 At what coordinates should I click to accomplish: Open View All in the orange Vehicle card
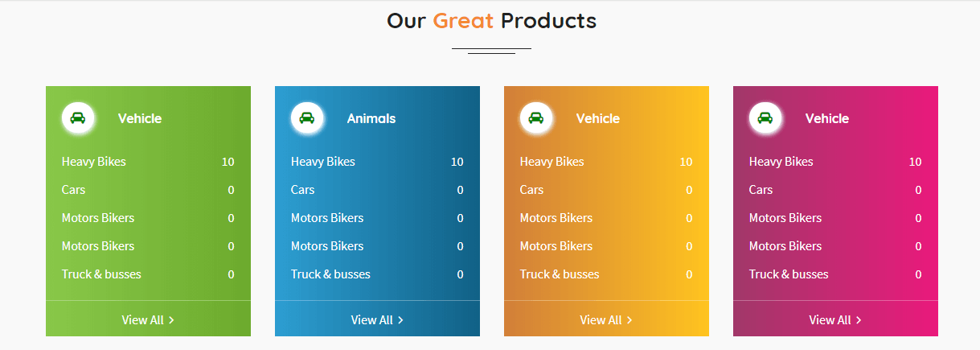pyautogui.click(x=601, y=320)
